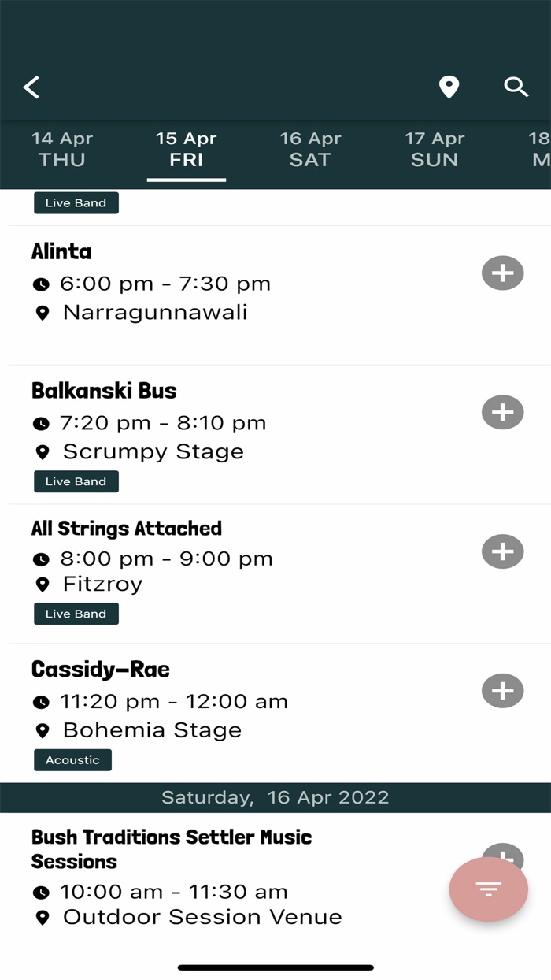This screenshot has height=980, width=551.
Task: Add All Strings Attached using its plus button
Action: tap(502, 551)
